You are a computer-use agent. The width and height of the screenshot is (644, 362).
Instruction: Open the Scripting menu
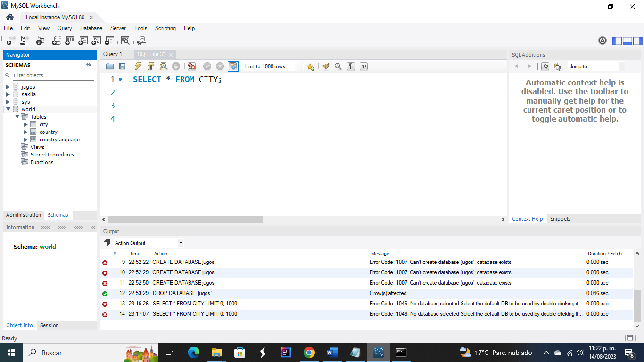coord(165,28)
